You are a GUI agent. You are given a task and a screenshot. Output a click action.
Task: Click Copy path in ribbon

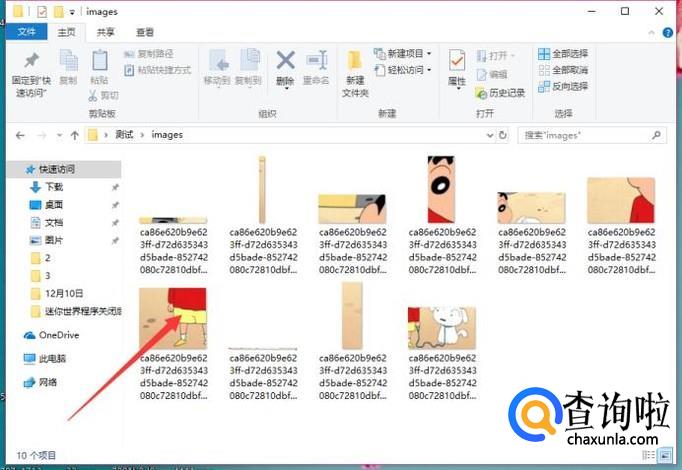[149, 54]
